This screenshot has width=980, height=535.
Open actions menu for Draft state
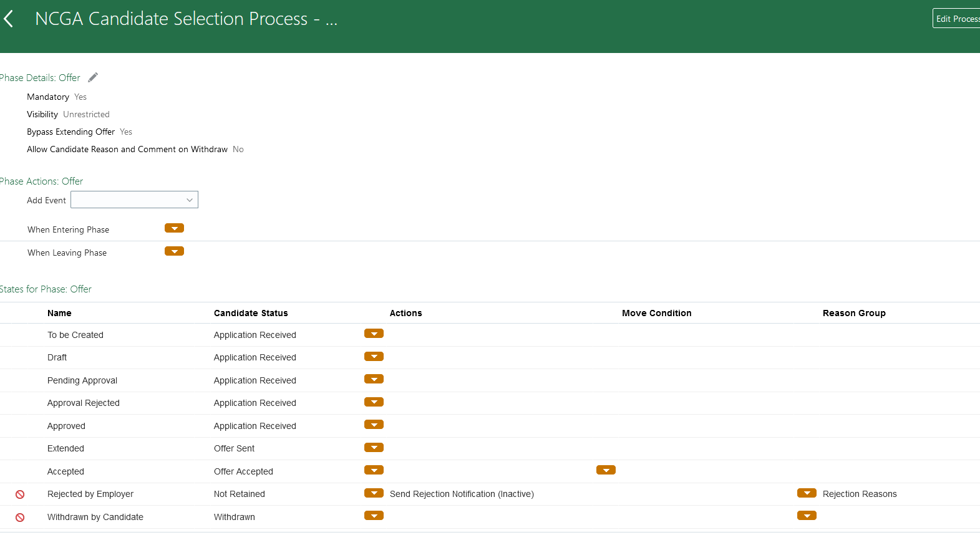click(374, 357)
